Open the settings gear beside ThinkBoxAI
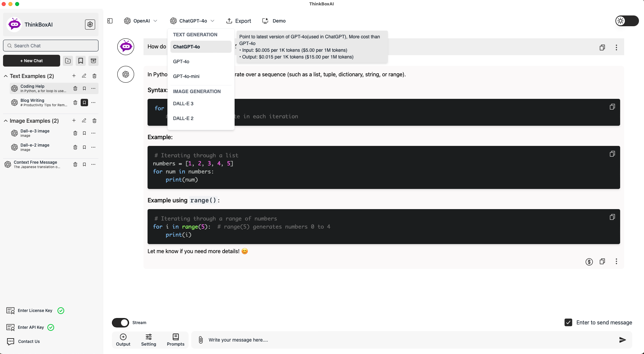 [x=90, y=25]
